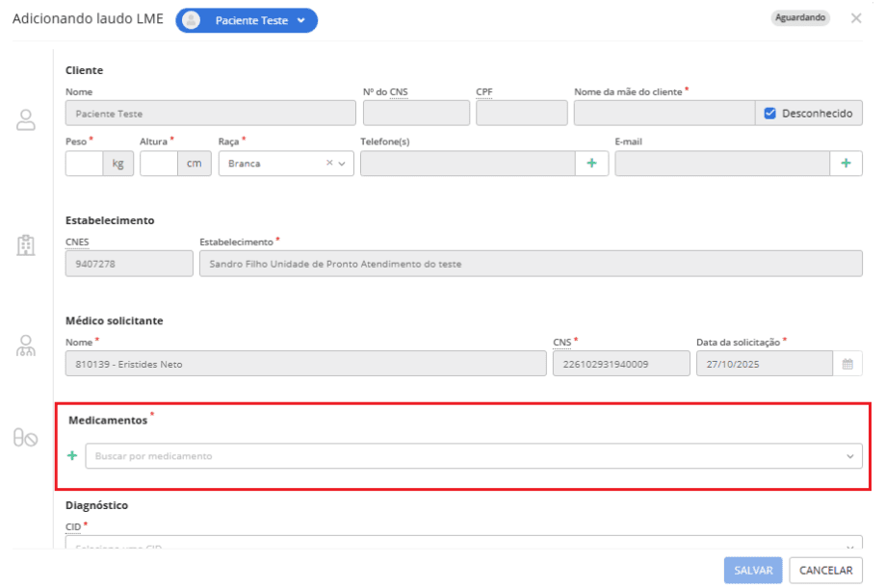Click the Estabelecimento building icon
Image resolution: width=885 pixels, height=588 pixels.
tap(26, 245)
